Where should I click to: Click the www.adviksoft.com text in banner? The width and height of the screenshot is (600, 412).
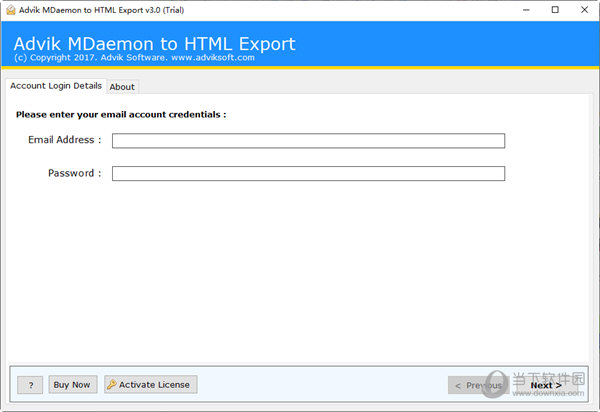[x=213, y=58]
